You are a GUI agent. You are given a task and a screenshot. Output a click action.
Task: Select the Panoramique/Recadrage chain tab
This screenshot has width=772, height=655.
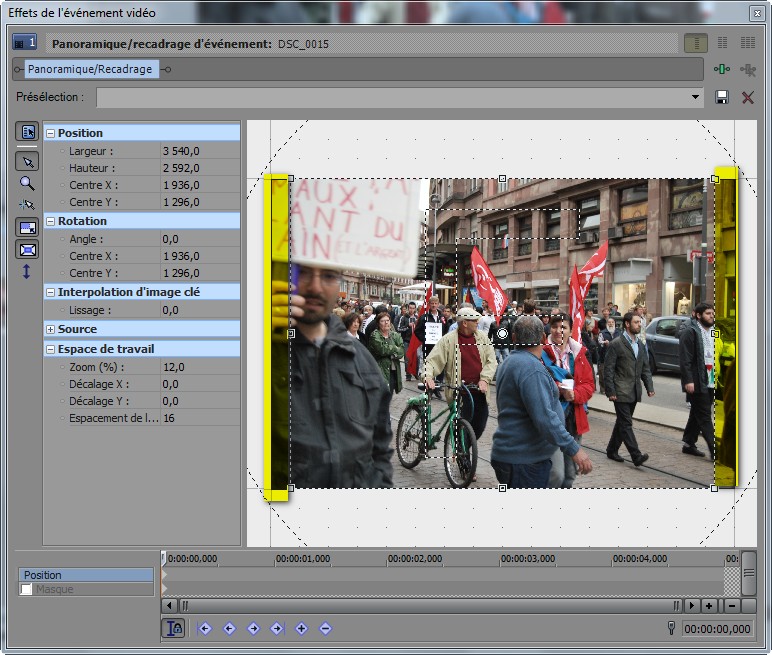tap(90, 69)
